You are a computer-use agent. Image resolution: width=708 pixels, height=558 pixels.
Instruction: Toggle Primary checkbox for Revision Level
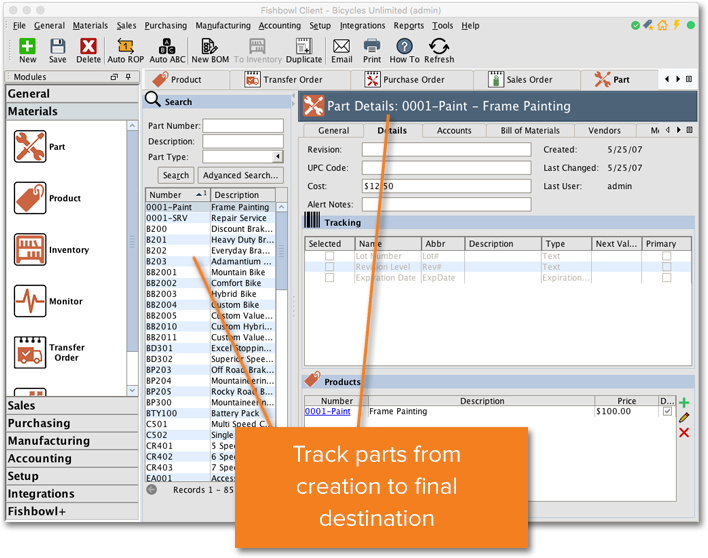pyautogui.click(x=666, y=267)
